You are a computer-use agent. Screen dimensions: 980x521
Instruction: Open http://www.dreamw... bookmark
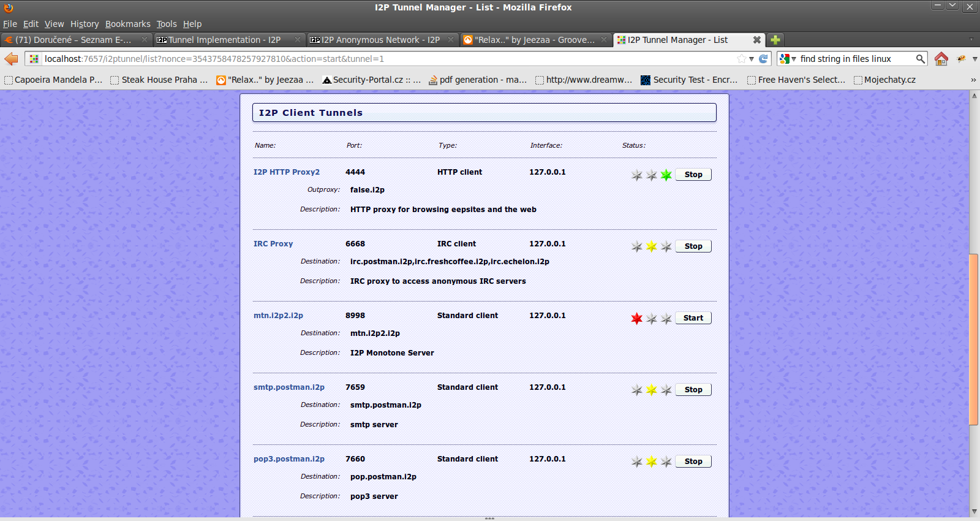tap(584, 80)
